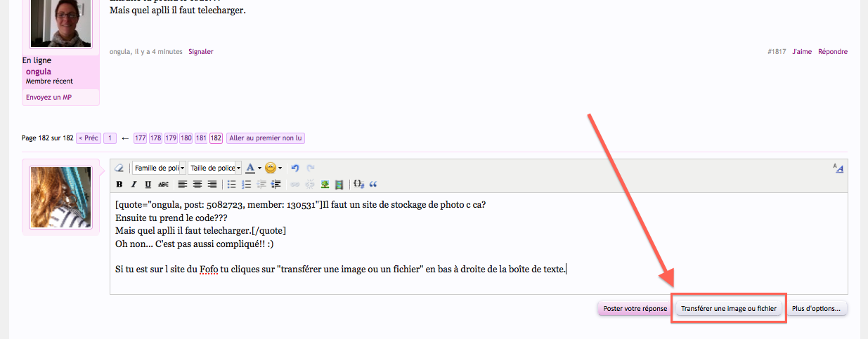Go to page 180
868x339 pixels.
click(186, 138)
